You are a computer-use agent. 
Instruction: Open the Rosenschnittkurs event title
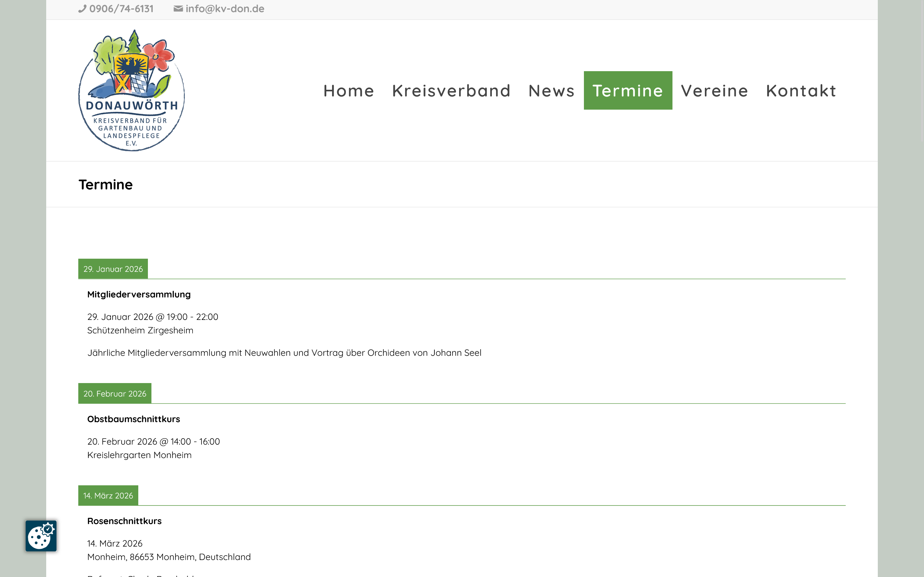pyautogui.click(x=124, y=521)
